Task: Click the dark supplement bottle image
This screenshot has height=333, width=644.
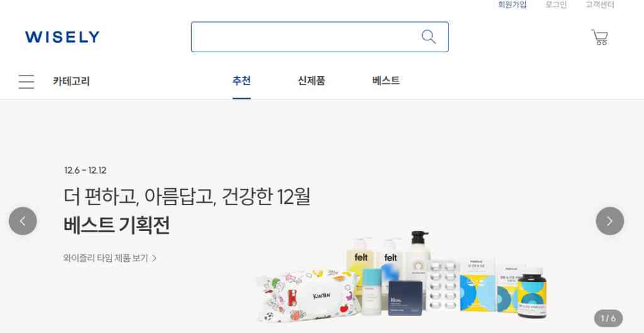Action: point(532,292)
